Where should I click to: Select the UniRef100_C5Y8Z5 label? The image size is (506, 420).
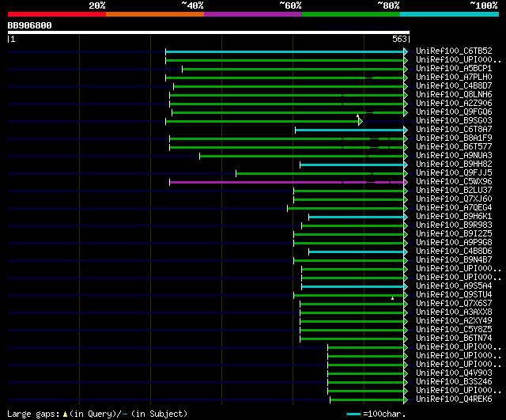click(454, 330)
